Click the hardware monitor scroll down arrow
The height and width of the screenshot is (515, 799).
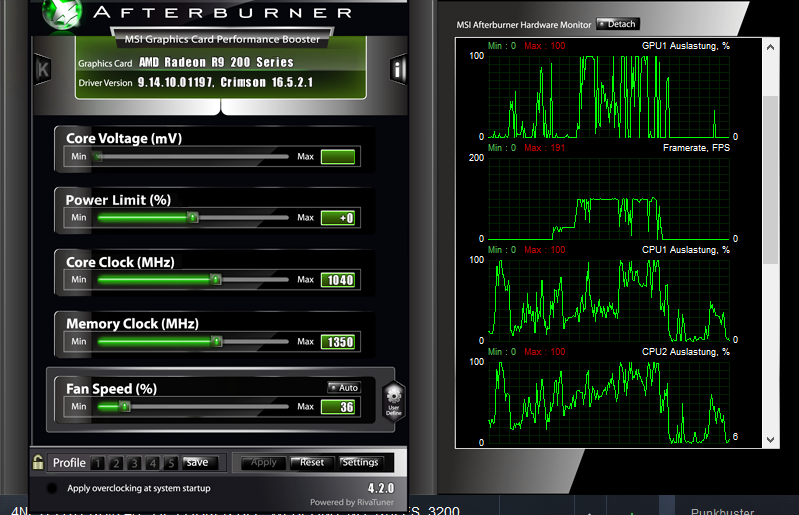point(770,440)
